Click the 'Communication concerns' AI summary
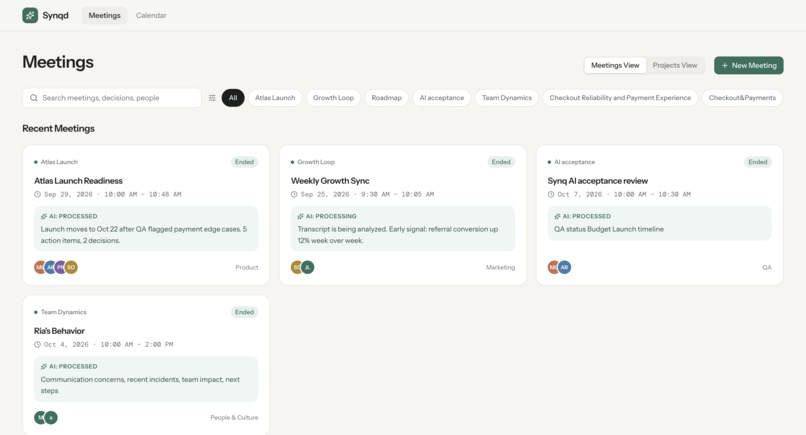 click(140, 385)
